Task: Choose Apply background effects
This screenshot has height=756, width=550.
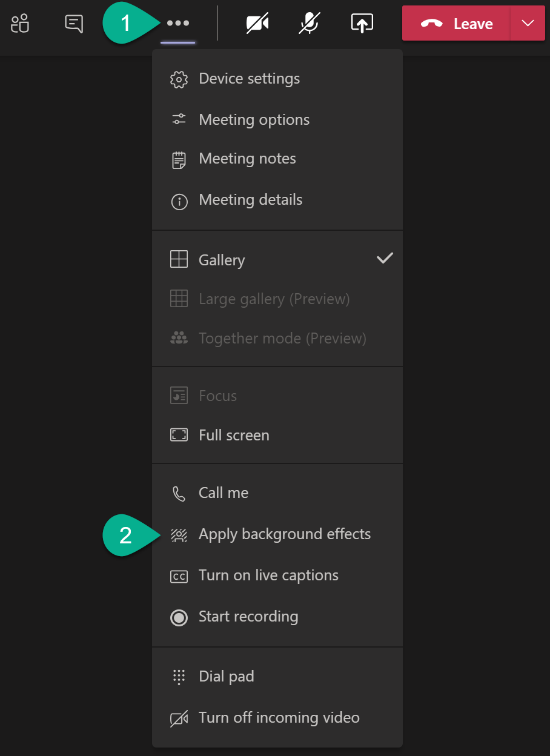Action: click(x=285, y=534)
